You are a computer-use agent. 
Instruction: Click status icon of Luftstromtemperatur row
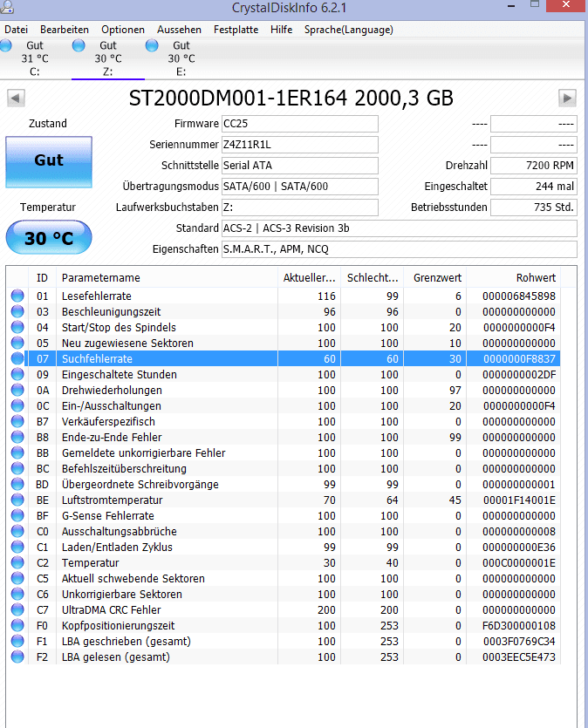tap(17, 500)
